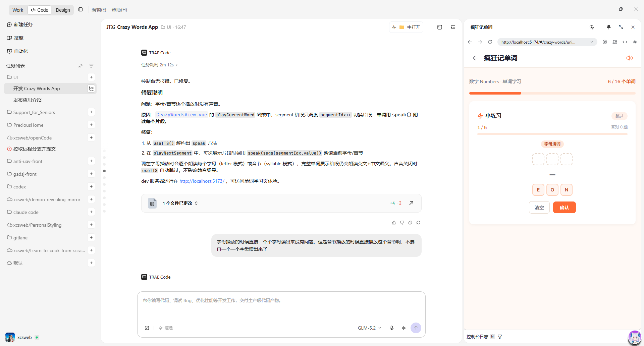Open the 发布应用介绍 task
This screenshot has width=644, height=346.
click(x=28, y=100)
